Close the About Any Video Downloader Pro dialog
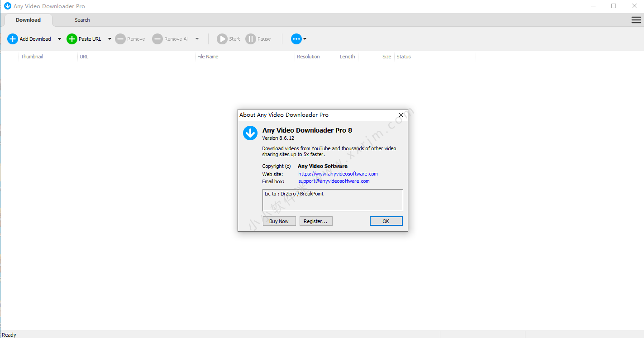The width and height of the screenshot is (644, 338). point(401,115)
